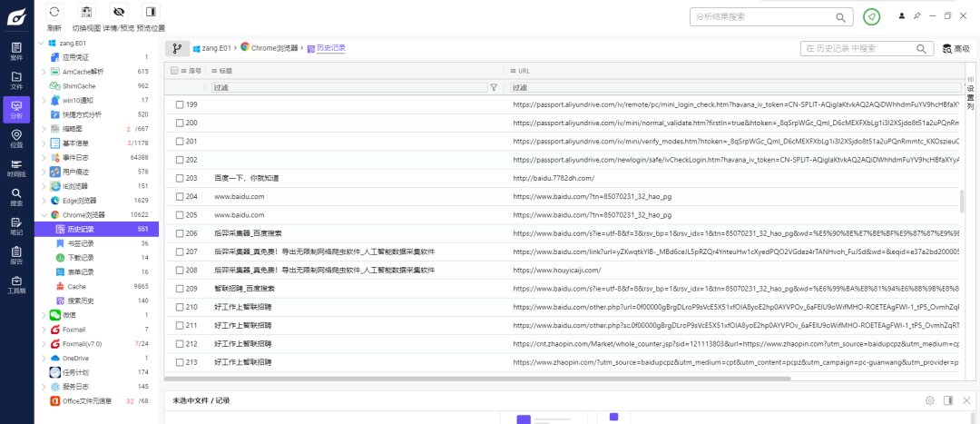Collapse the Chrome浏览器 tree node
Image resolution: width=980 pixels, height=424 pixels.
[x=44, y=215]
